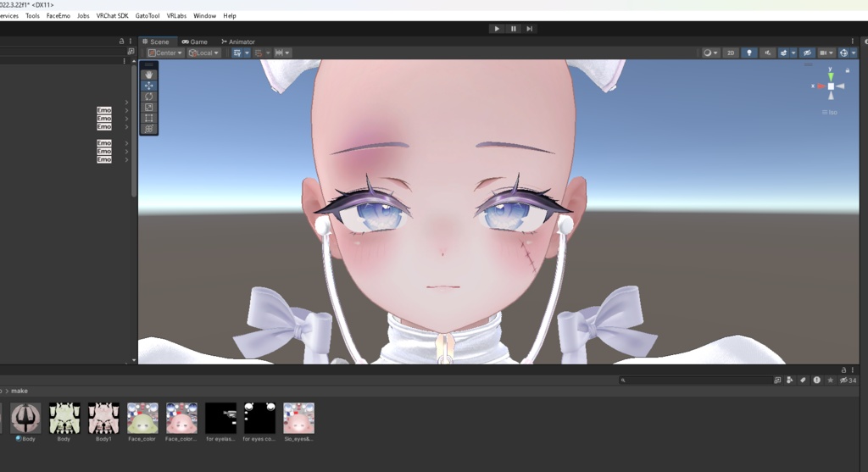
Task: Toggle hidden packages count icon
Action: click(848, 380)
